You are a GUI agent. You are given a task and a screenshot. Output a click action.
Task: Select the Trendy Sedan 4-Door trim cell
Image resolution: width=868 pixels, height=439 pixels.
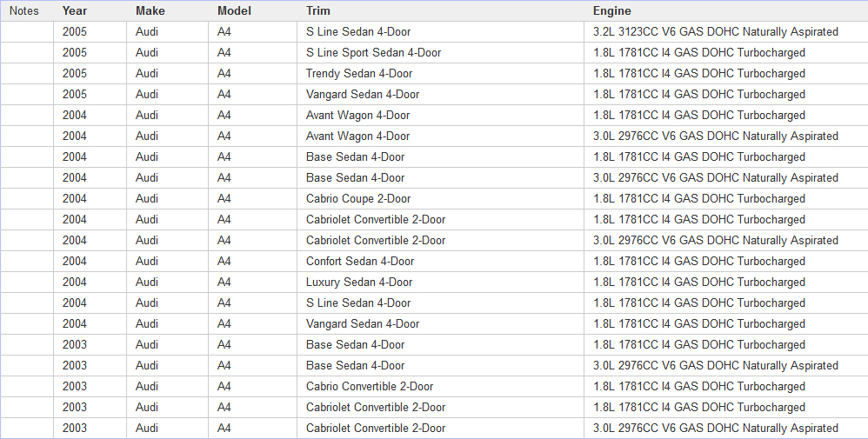(x=359, y=74)
